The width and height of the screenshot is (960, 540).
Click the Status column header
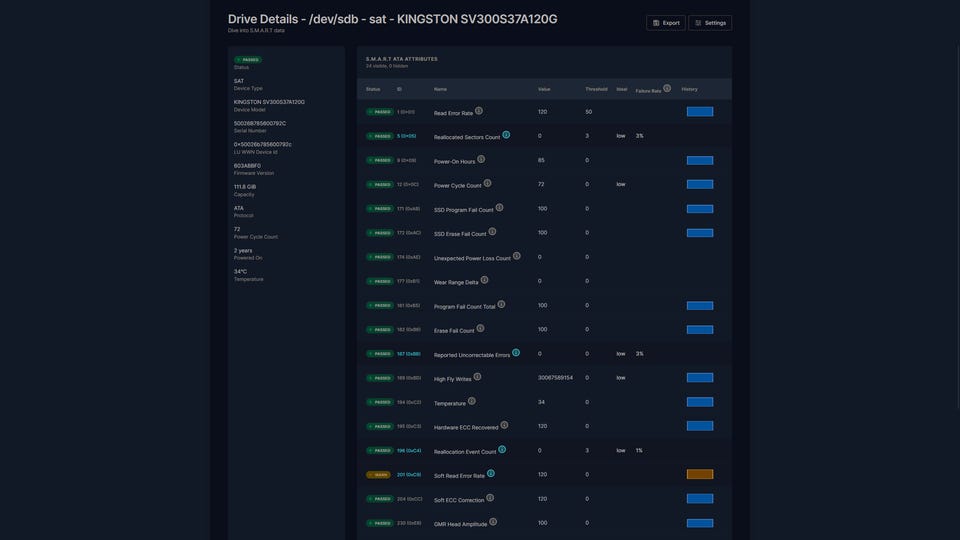click(373, 89)
